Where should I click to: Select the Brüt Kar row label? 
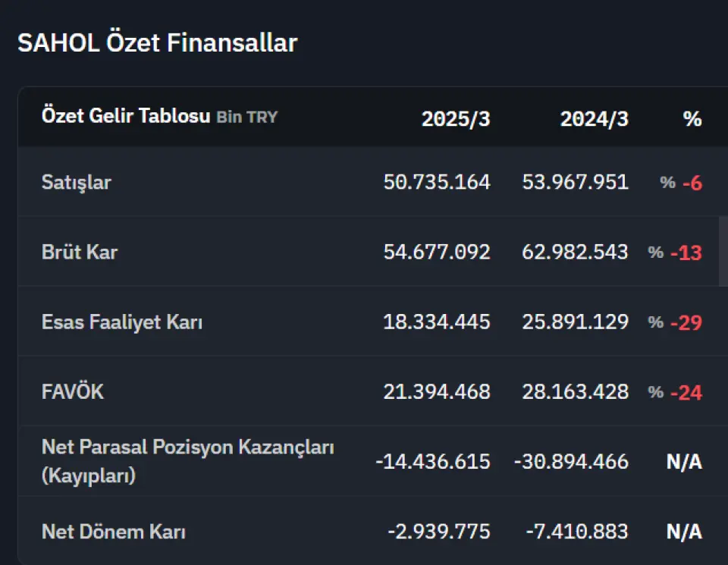pyautogui.click(x=80, y=252)
